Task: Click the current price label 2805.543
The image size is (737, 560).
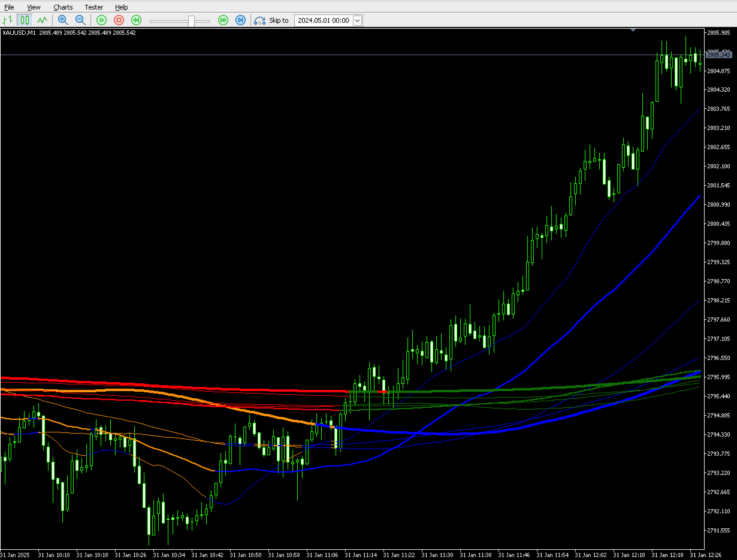Action: [719, 55]
